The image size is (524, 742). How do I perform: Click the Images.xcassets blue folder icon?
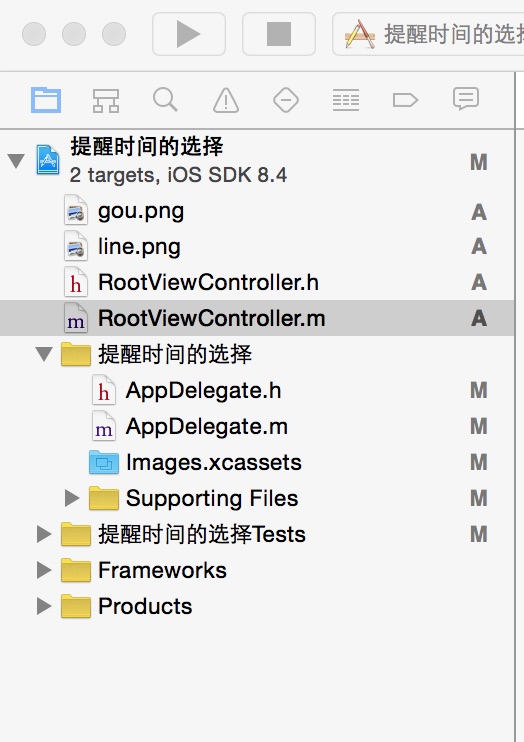coord(104,462)
